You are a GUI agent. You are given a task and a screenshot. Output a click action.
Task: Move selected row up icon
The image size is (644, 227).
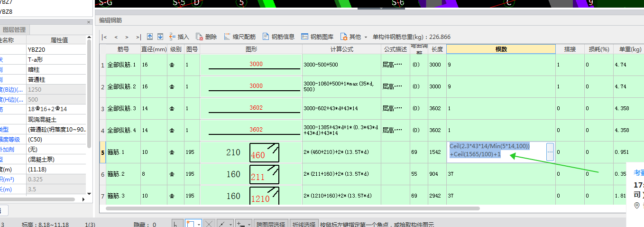coord(150,37)
